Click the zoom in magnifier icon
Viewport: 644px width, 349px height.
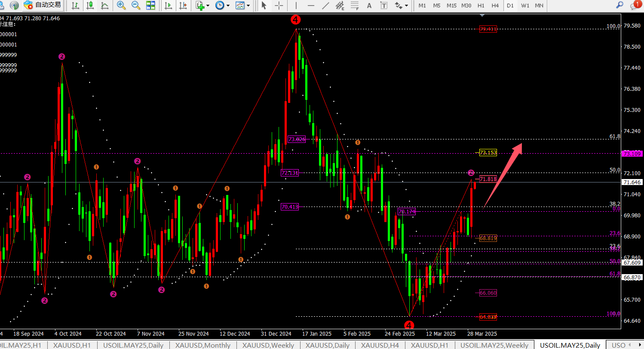pyautogui.click(x=121, y=6)
